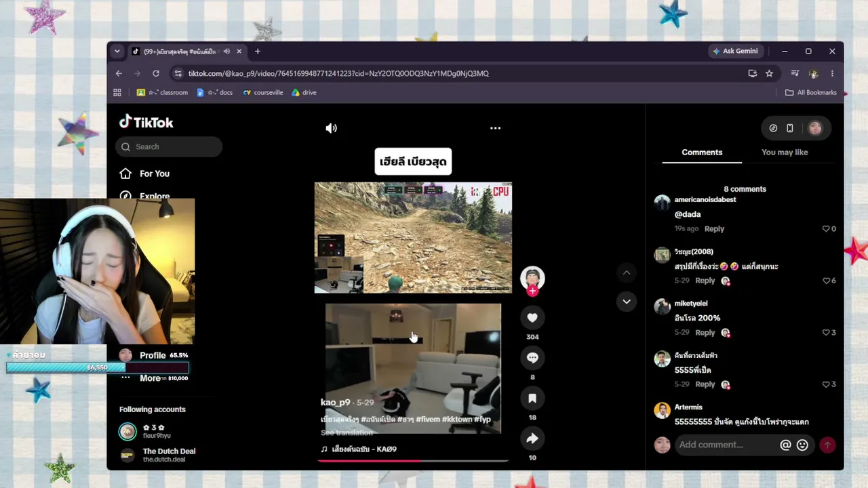Open the Chrome profile avatar
868x488 pixels.
pyautogui.click(x=814, y=73)
